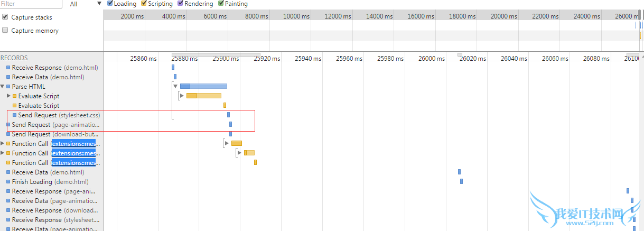Grab the left overview selection window handle

[x=639, y=15]
